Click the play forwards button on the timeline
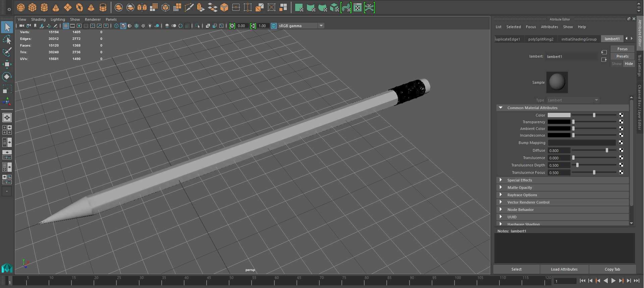 click(x=613, y=281)
